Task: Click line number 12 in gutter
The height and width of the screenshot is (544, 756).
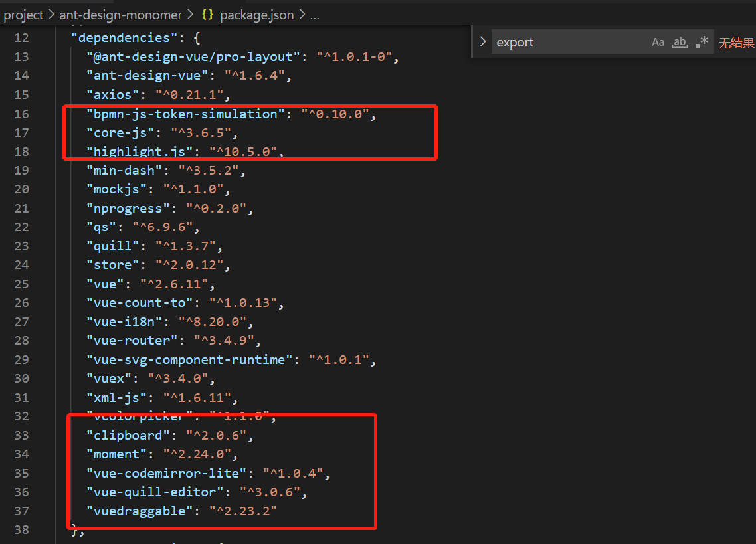Action: [x=21, y=38]
